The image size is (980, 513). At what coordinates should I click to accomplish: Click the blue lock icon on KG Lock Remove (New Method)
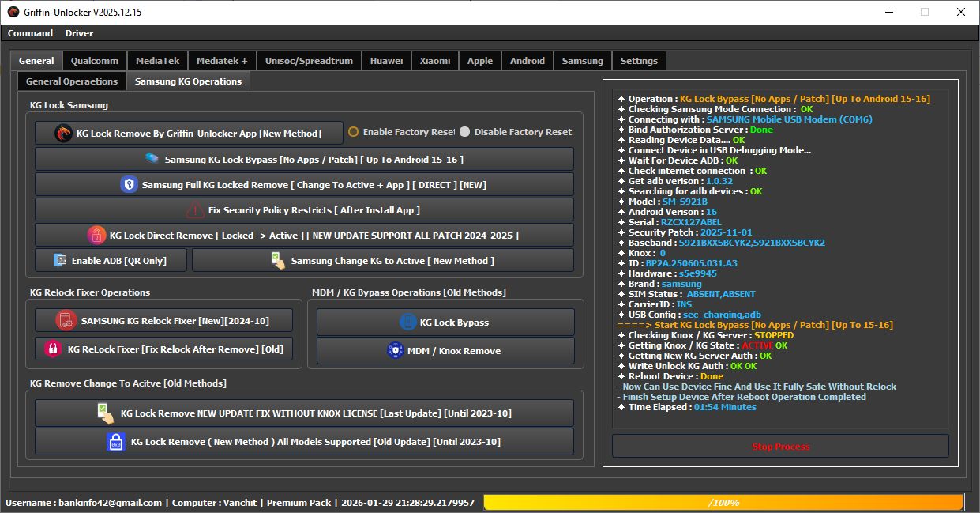(116, 442)
